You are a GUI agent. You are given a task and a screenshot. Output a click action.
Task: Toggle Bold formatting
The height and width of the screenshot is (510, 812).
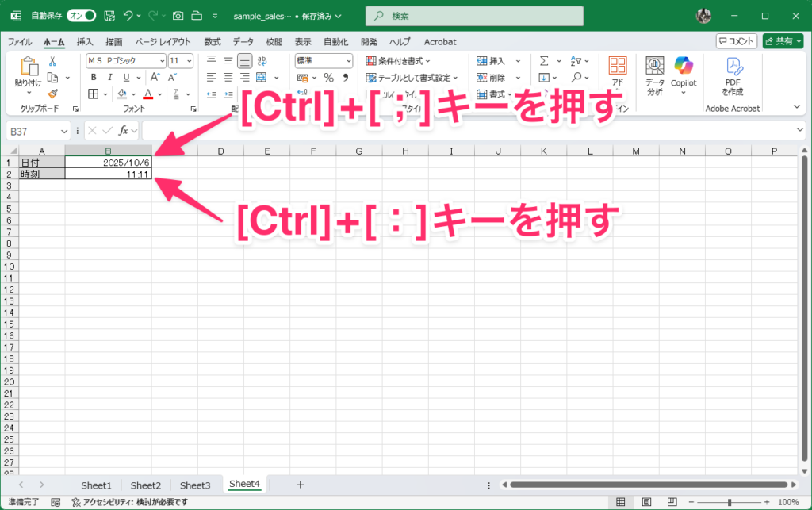93,77
